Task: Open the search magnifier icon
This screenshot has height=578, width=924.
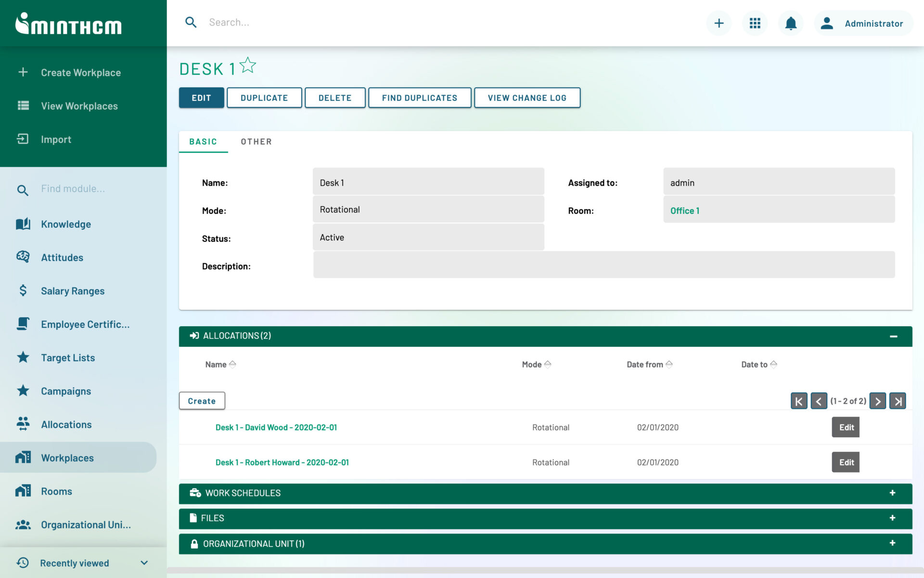Action: (x=191, y=22)
